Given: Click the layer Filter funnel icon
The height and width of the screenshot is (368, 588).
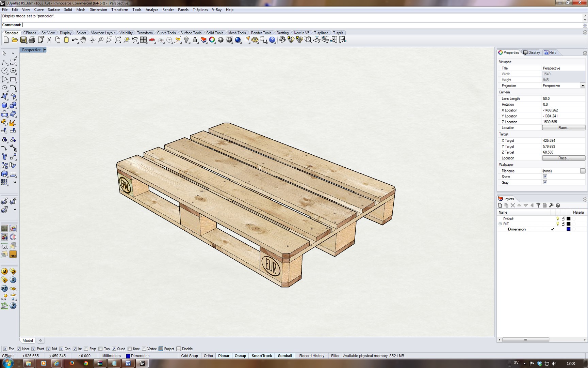Looking at the screenshot, I should coord(538,205).
